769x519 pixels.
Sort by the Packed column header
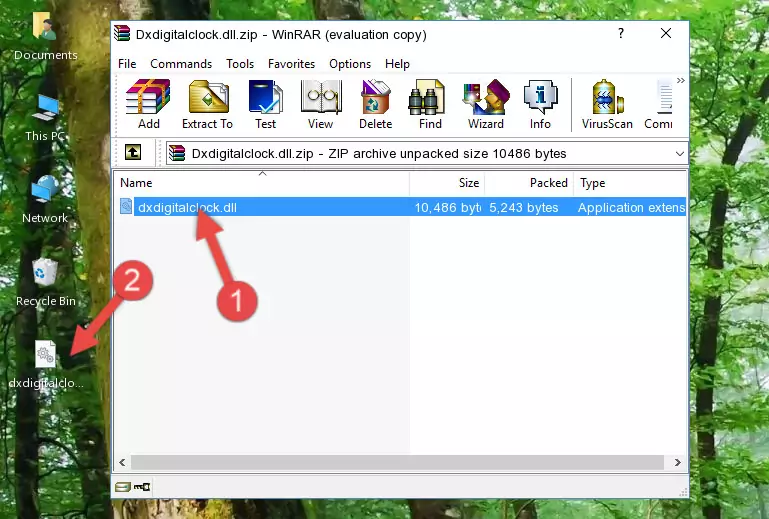click(x=529, y=182)
